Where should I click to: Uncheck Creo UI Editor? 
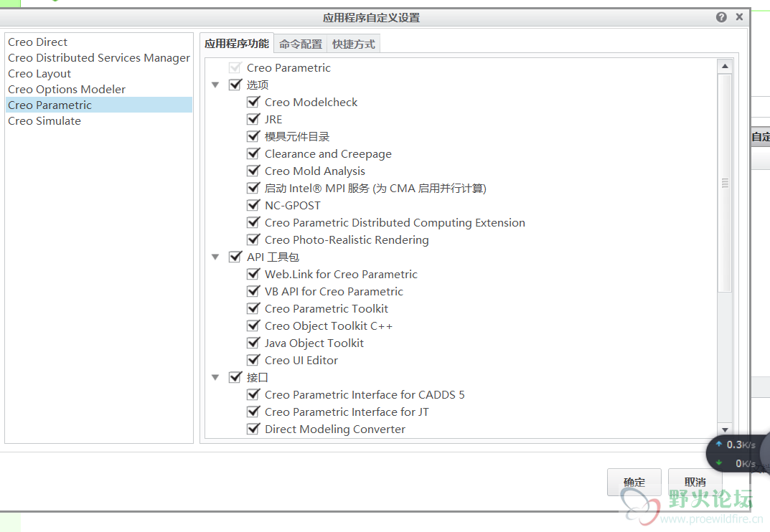coord(253,359)
